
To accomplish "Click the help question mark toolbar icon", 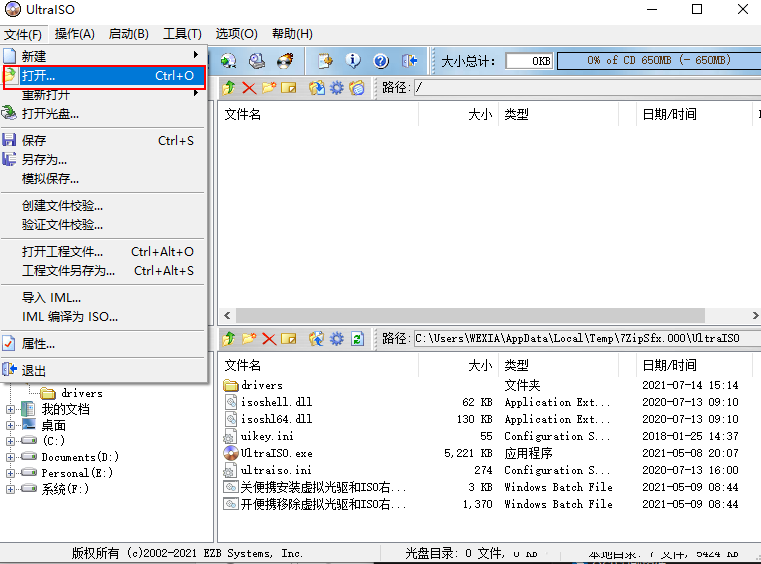I will tap(380, 61).
